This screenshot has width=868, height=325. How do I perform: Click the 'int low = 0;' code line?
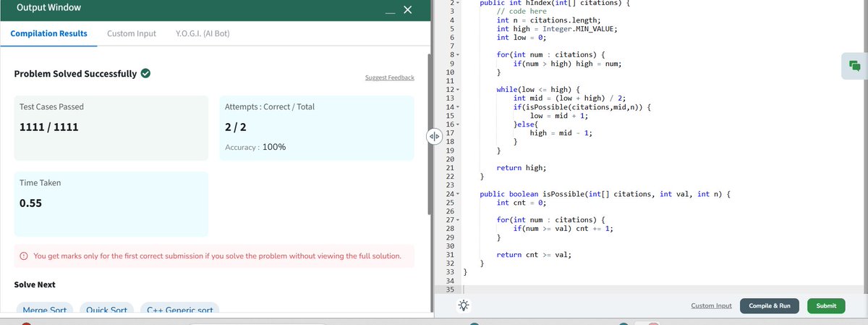(521, 38)
